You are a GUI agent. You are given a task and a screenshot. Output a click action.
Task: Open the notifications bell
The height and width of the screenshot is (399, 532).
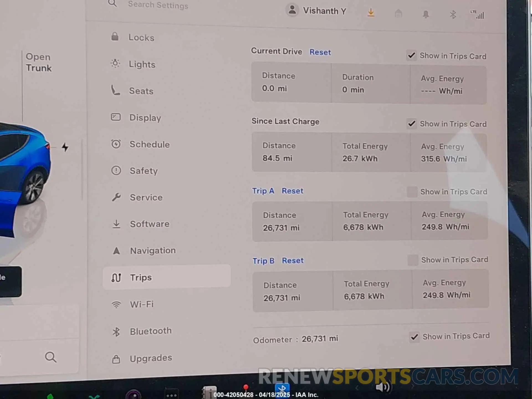click(x=426, y=14)
